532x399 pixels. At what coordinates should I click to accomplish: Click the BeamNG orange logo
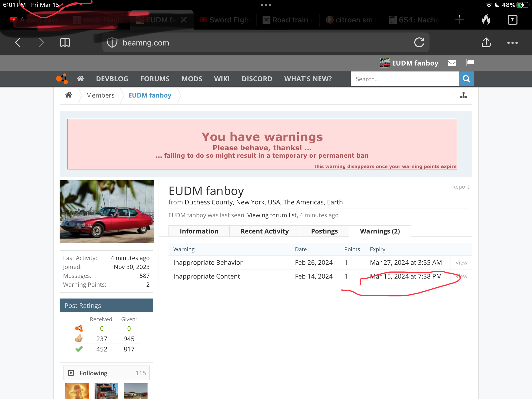click(x=62, y=79)
